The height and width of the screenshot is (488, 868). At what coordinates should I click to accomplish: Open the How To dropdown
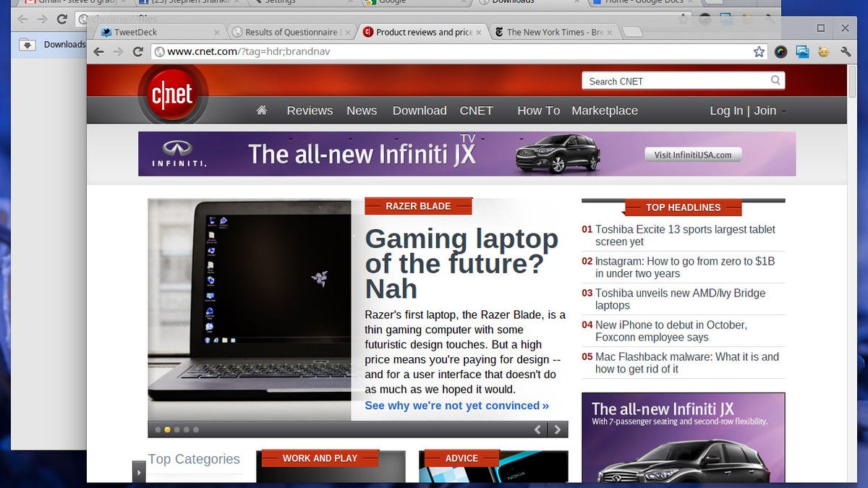pyautogui.click(x=537, y=110)
